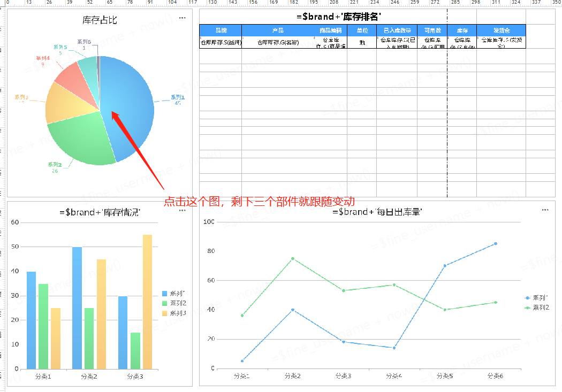Click the 仓库库存.S(品牌) data cell
Screen dimensions: 562x392
click(221, 42)
